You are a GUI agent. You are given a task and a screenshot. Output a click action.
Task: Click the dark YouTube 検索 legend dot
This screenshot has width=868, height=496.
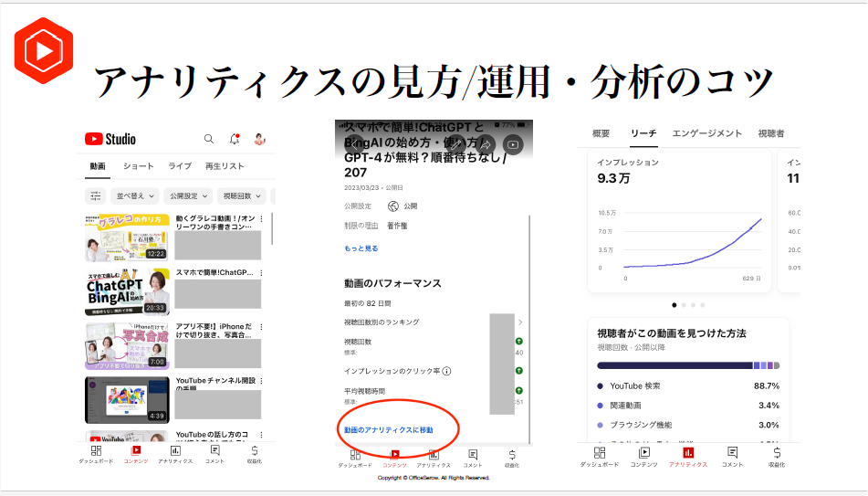(600, 386)
